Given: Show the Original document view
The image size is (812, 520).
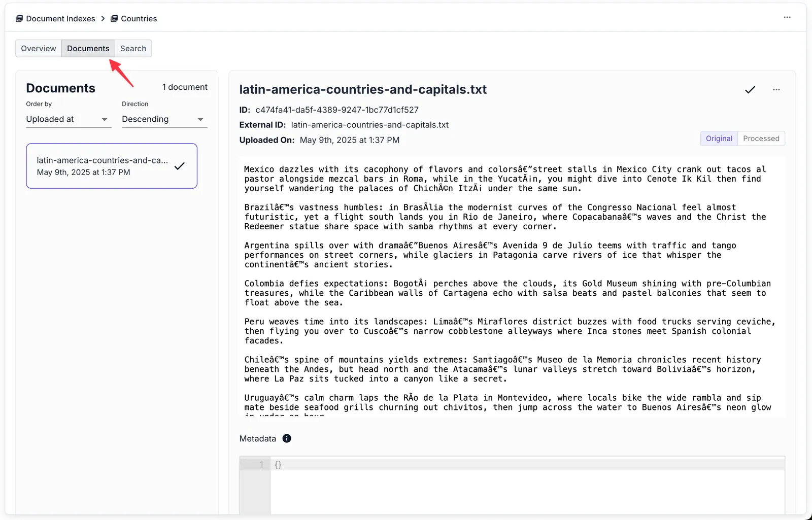Looking at the screenshot, I should (719, 138).
